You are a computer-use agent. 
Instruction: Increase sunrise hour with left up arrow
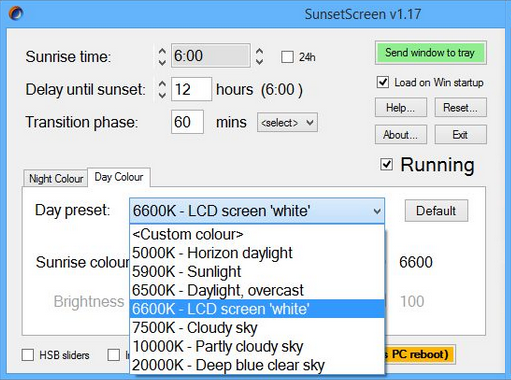tap(162, 51)
